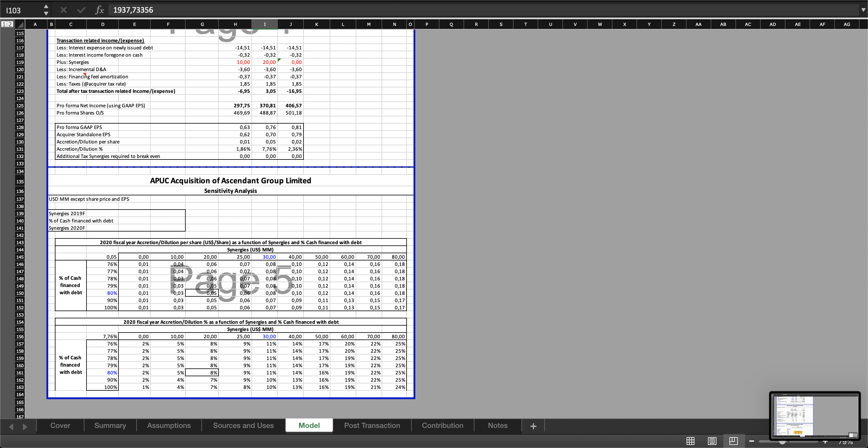
Task: Click 24% cell in row 163
Action: [400, 387]
